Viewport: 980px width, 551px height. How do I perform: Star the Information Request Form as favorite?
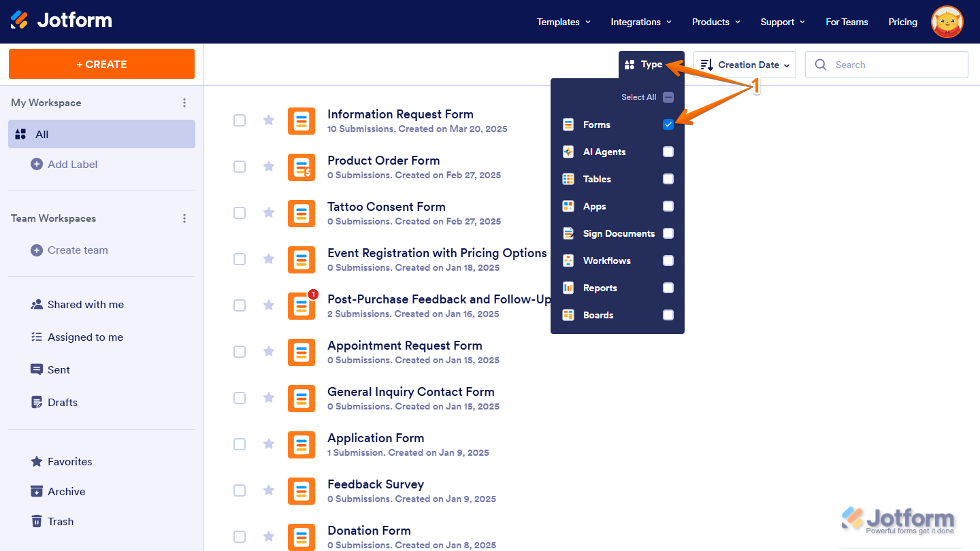coord(269,120)
